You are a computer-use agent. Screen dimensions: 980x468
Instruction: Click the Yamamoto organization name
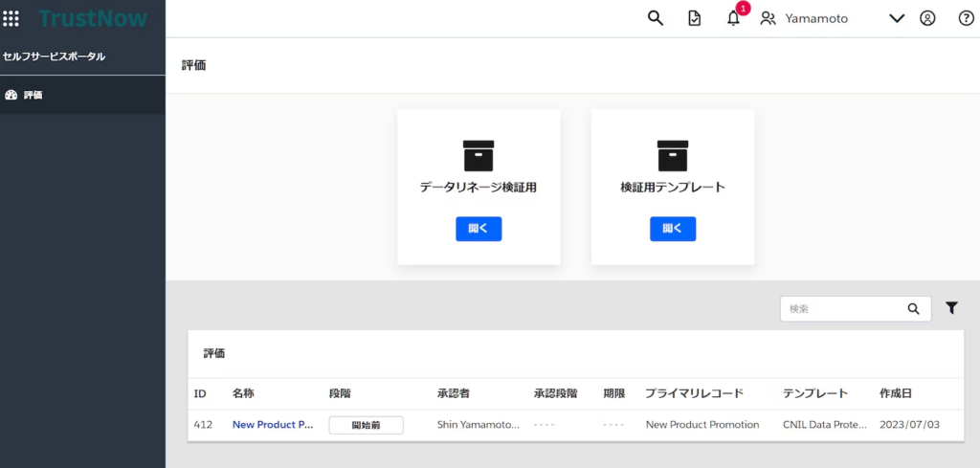tap(815, 18)
